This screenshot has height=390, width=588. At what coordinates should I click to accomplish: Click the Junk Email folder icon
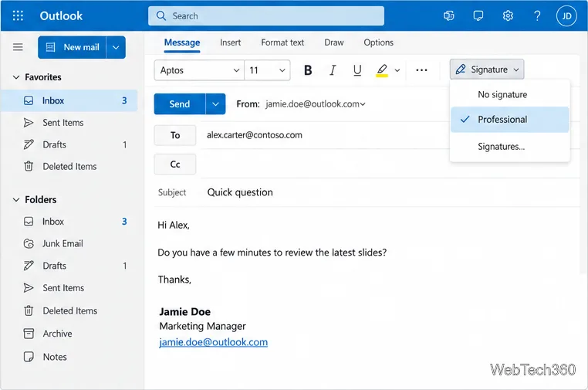point(29,243)
